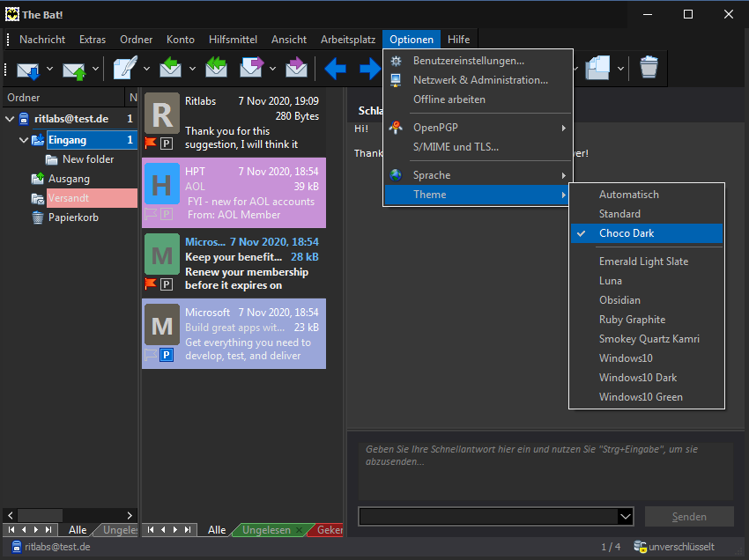The height and width of the screenshot is (560, 749).
Task: Click the redirect message toolbar icon
Action: point(296,67)
